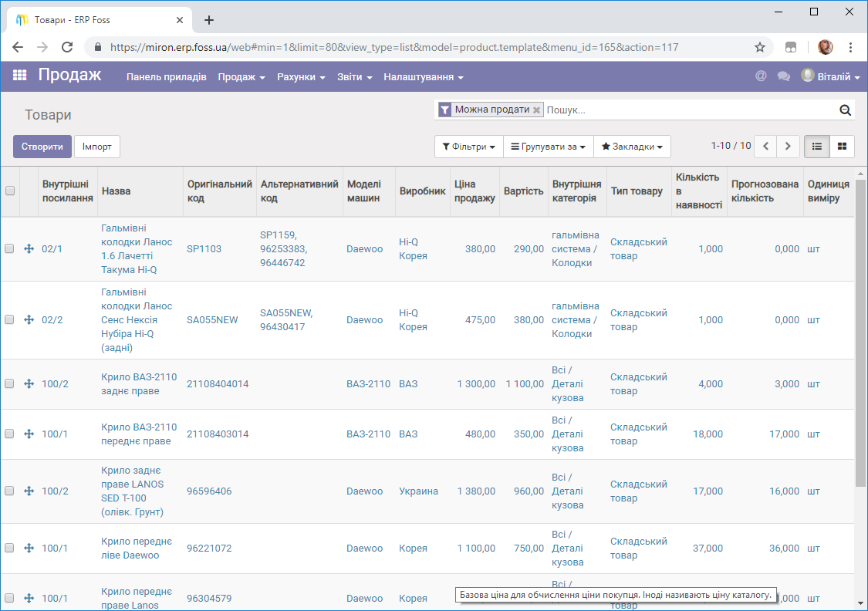Open the 'Групувати за' dropdown
The height and width of the screenshot is (611, 868).
548,147
